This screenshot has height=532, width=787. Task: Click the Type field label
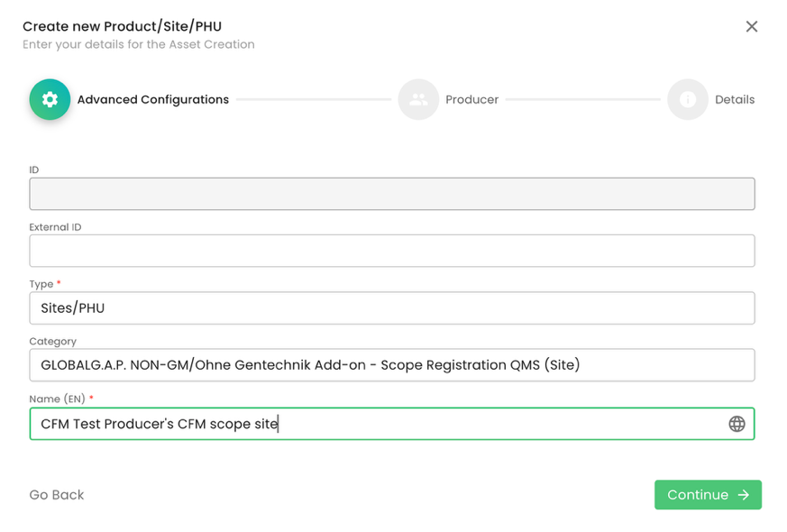pos(41,284)
